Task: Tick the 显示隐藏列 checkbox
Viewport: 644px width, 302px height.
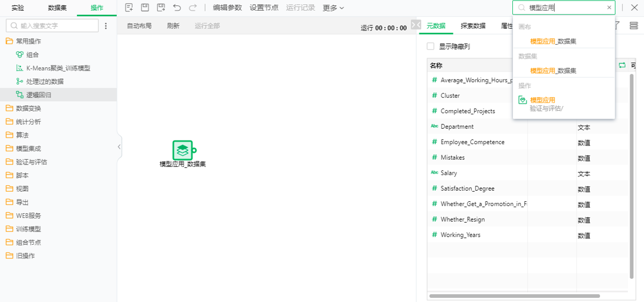Action: coord(431,46)
